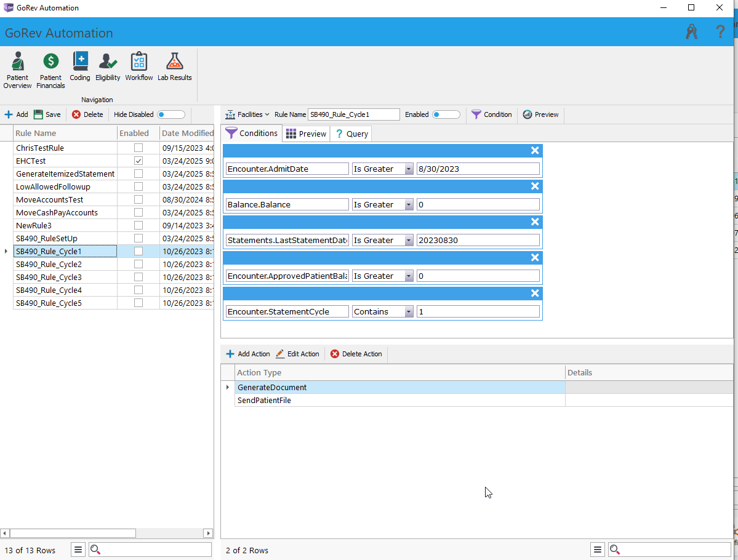Screen dimensions: 738x560
Task: Edit the Rule Name text field
Action: coord(353,114)
